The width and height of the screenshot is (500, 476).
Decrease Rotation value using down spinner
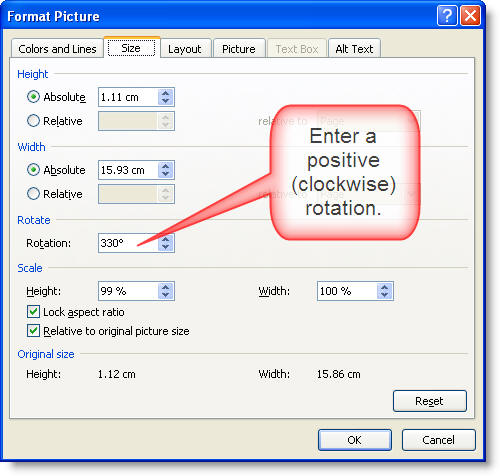coord(166,247)
